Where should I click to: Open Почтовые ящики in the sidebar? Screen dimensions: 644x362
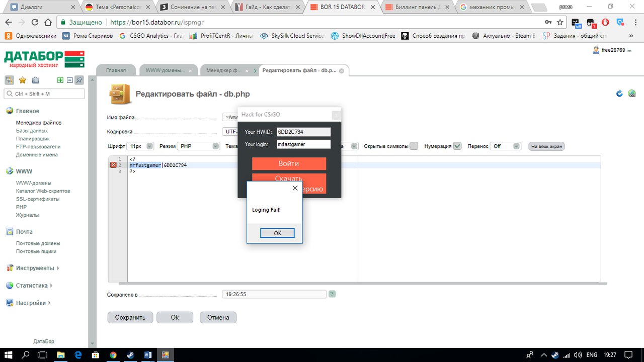pos(36,251)
